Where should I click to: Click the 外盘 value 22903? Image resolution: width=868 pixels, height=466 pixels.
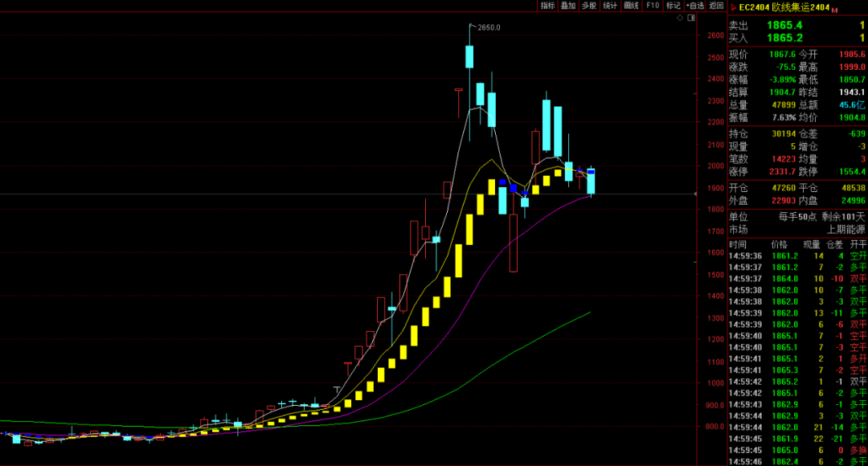pyautogui.click(x=784, y=201)
